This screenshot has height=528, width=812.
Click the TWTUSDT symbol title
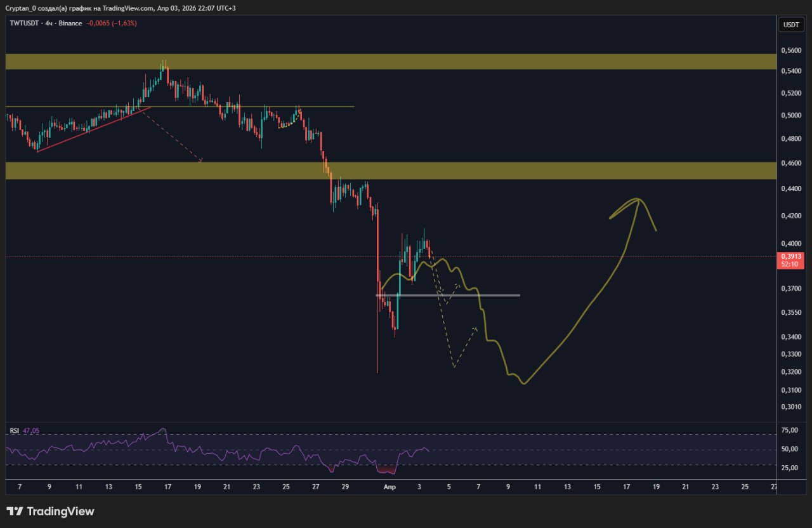[23, 23]
